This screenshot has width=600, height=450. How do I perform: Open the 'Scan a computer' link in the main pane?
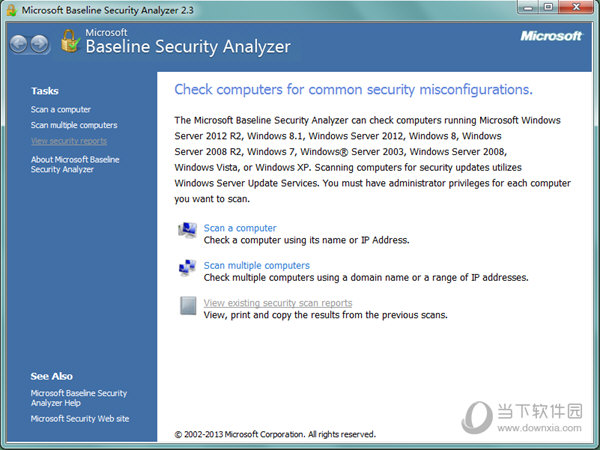click(240, 228)
